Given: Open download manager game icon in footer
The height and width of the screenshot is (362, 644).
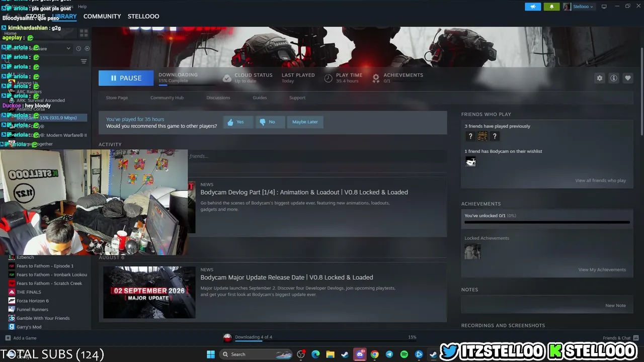Looking at the screenshot, I should [x=227, y=337].
